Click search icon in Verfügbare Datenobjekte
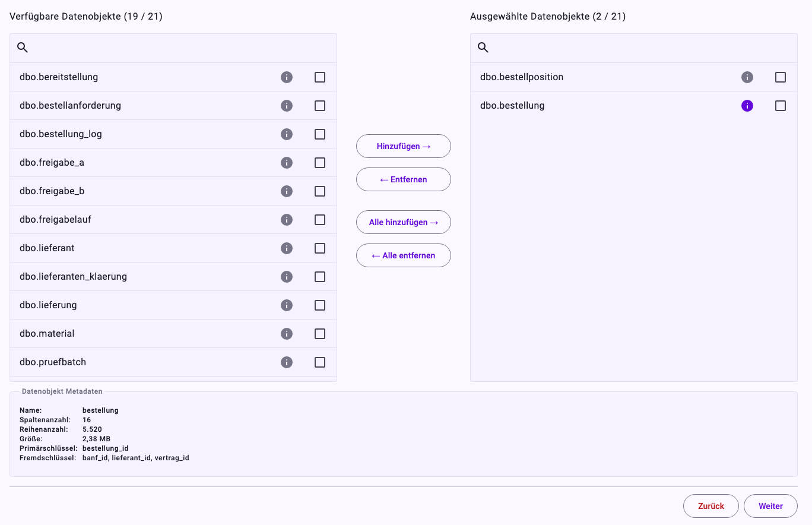This screenshot has height=525, width=812. [23, 48]
